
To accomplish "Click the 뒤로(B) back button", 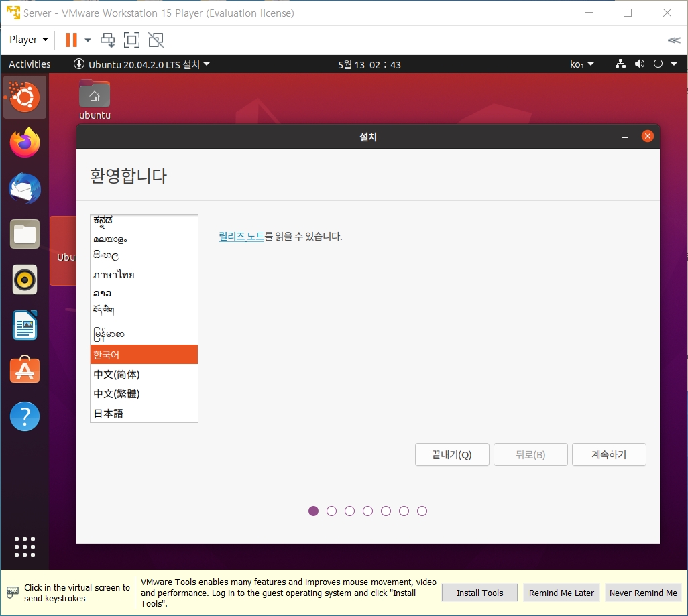I will (530, 454).
